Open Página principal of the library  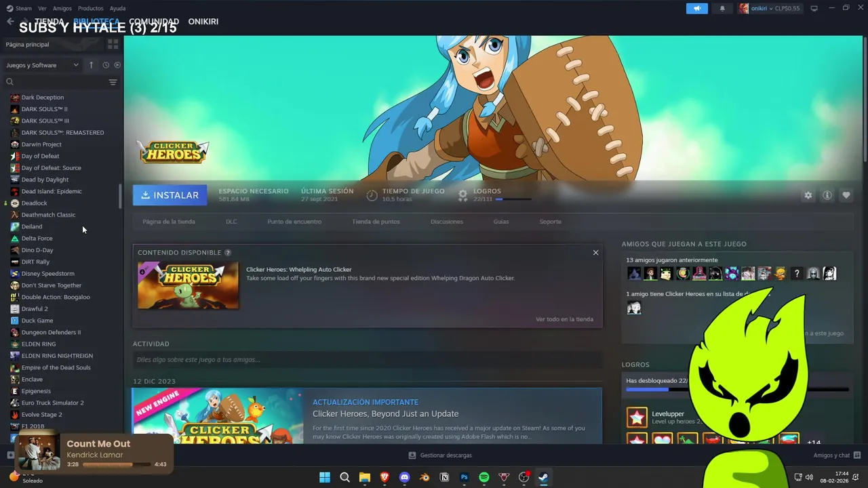click(27, 44)
